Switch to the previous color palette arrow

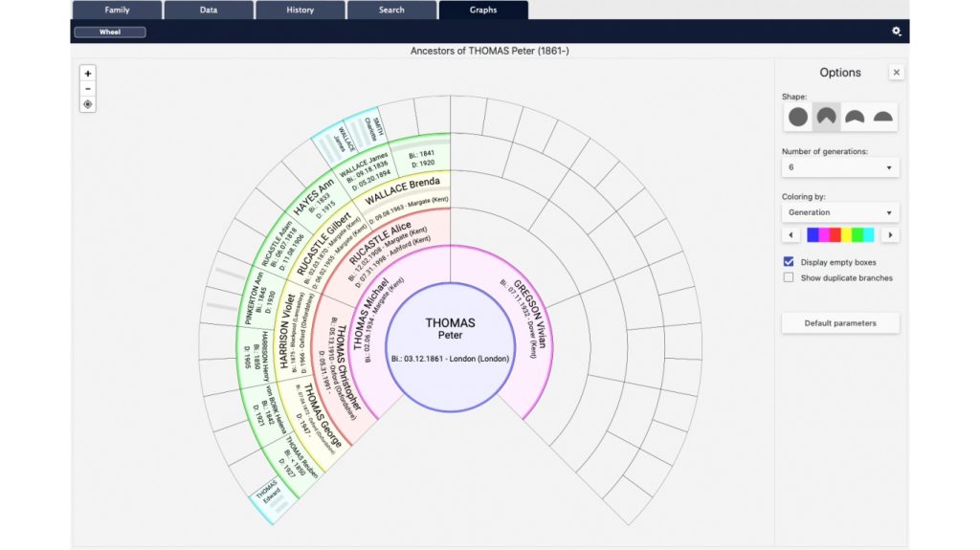coord(791,235)
